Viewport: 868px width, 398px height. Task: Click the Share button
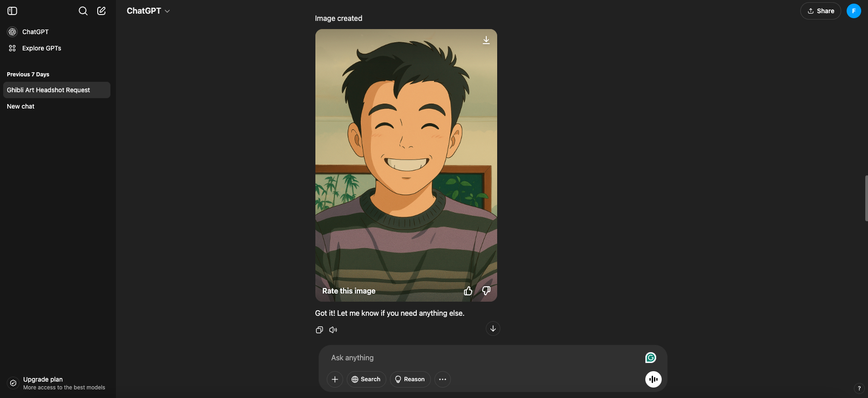(820, 11)
